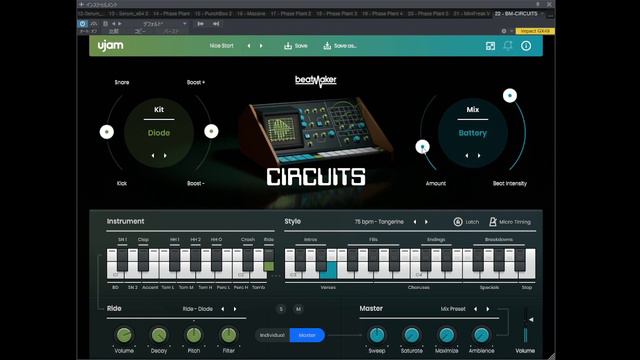Click the Master Ambience knob
Image resolution: width=640 pixels, height=360 pixels.
click(x=481, y=335)
